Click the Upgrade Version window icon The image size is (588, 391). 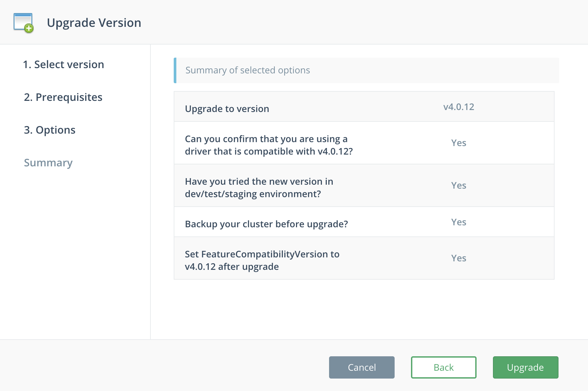coord(23,23)
